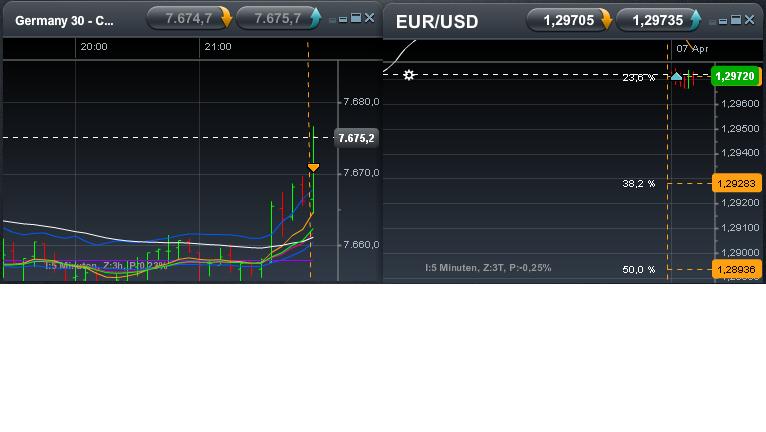
Task: Click the Germany 30 sell price 7.674,7
Action: click(x=188, y=19)
